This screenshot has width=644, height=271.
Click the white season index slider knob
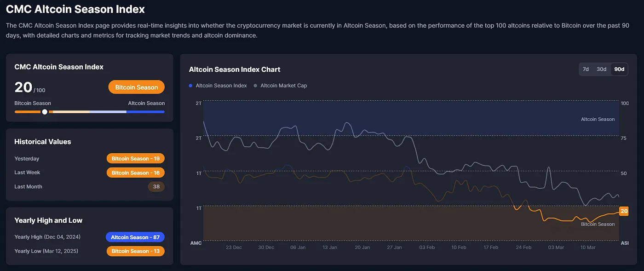45,112
